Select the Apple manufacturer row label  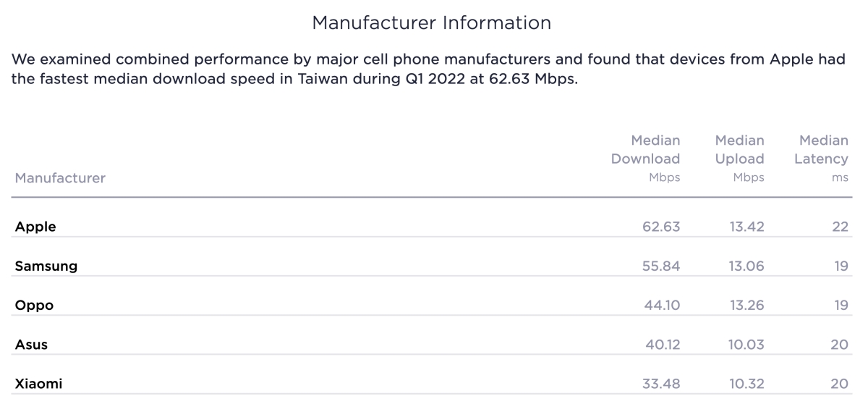(x=35, y=227)
